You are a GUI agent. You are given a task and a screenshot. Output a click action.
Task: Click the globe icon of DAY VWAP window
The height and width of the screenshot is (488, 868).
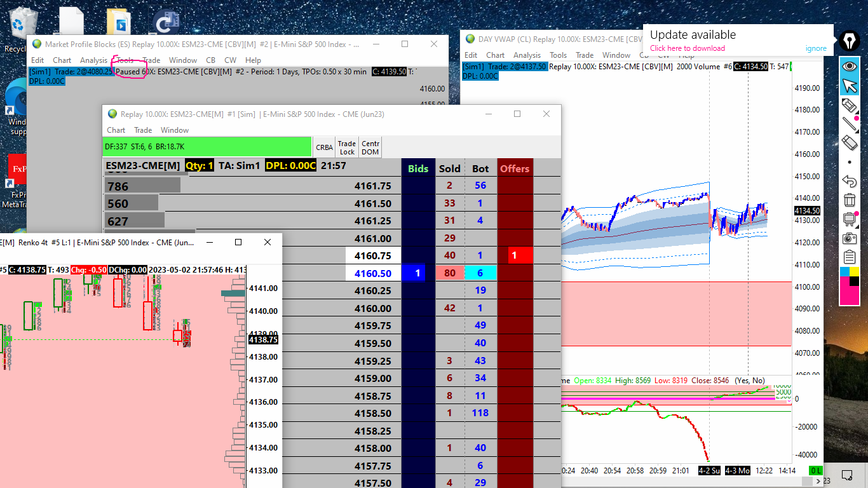(470, 39)
